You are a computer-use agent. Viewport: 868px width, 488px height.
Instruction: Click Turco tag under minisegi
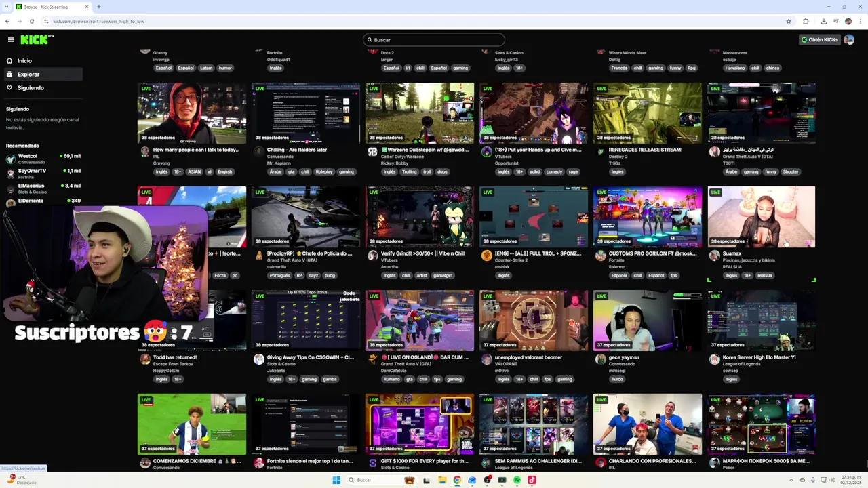pos(617,380)
